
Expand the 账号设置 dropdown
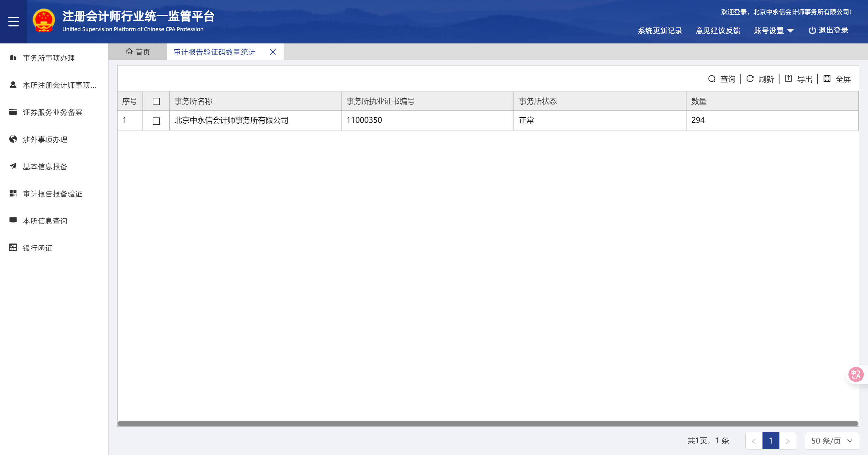[x=774, y=31]
